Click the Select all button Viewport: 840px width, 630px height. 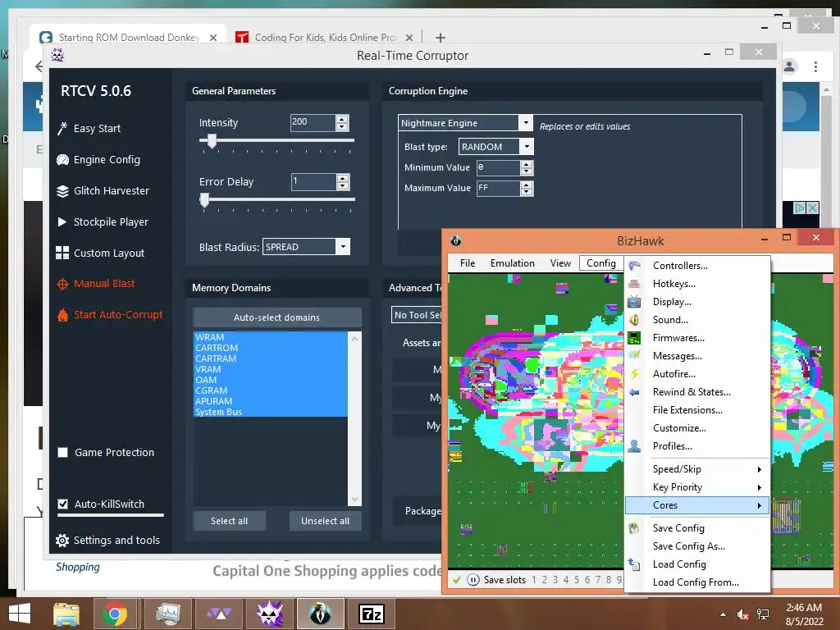[229, 521]
